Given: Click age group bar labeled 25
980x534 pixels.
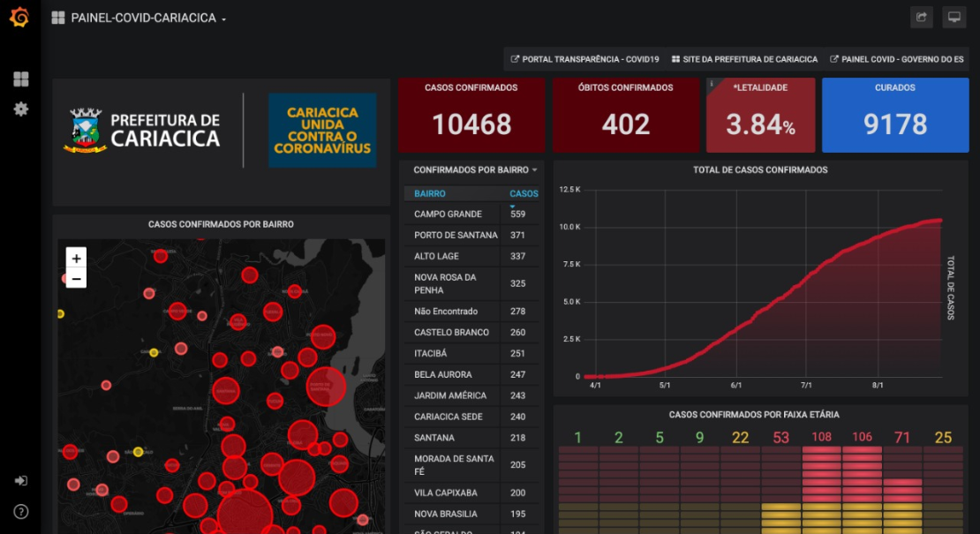Looking at the screenshot, I should 943,490.
